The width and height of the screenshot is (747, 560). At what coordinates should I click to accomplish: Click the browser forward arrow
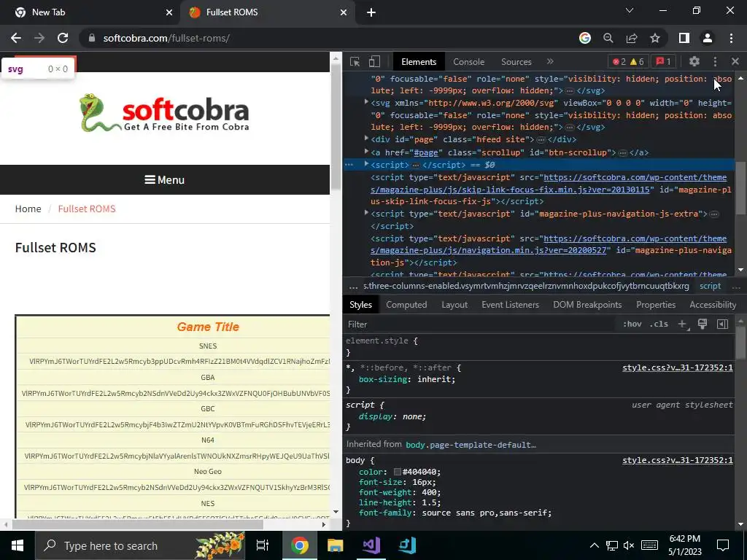[x=39, y=38]
